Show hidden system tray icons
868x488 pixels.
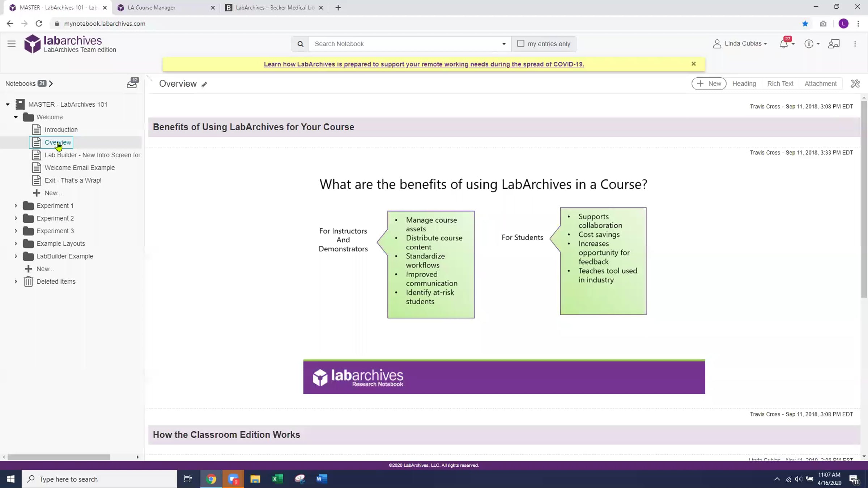(777, 479)
